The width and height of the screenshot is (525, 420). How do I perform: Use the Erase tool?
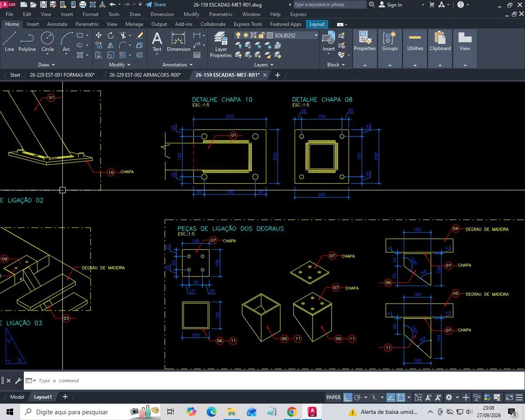click(x=139, y=35)
